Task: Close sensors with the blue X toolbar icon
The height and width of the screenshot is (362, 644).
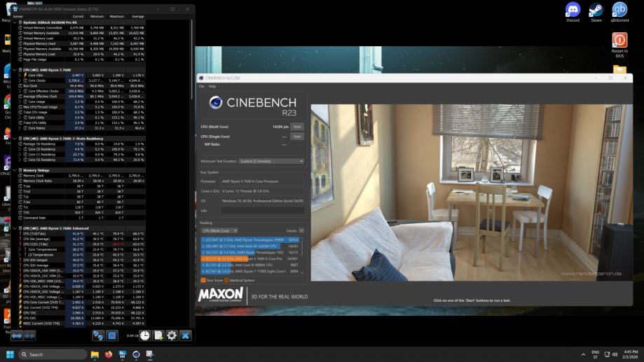Action: click(185, 335)
